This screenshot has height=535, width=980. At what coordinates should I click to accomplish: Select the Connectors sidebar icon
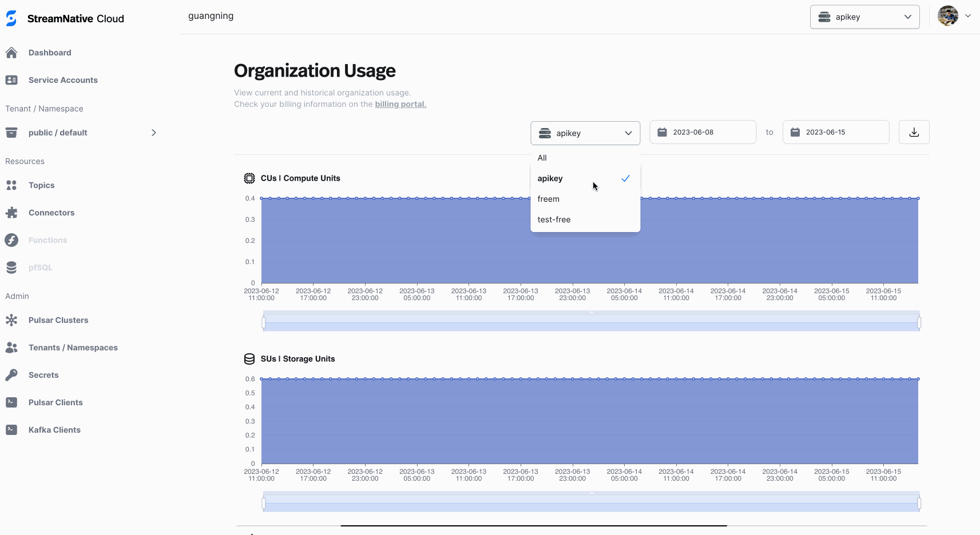[11, 212]
